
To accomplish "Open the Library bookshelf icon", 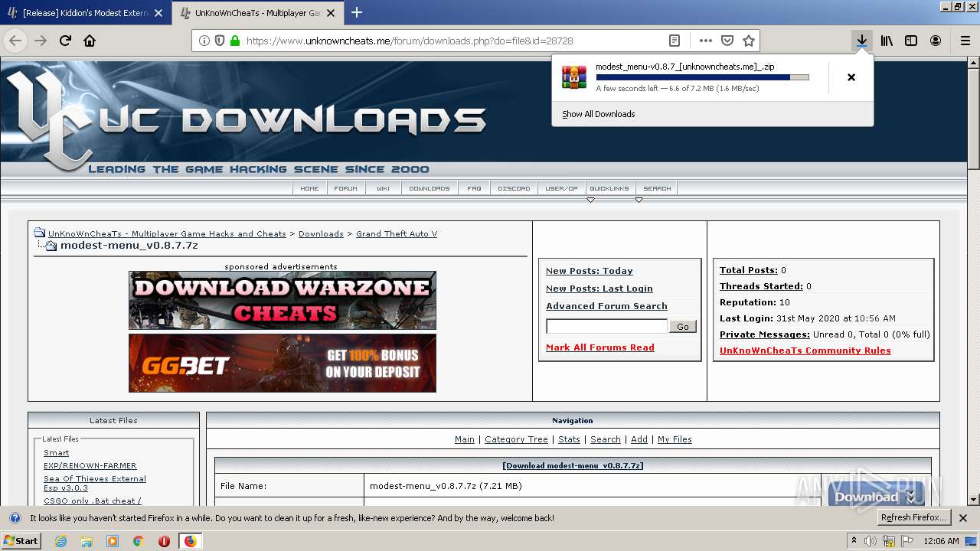I will 887,41.
